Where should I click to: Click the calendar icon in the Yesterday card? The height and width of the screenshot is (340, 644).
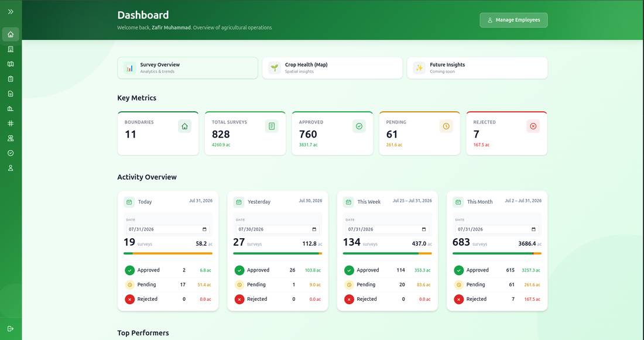point(239,202)
